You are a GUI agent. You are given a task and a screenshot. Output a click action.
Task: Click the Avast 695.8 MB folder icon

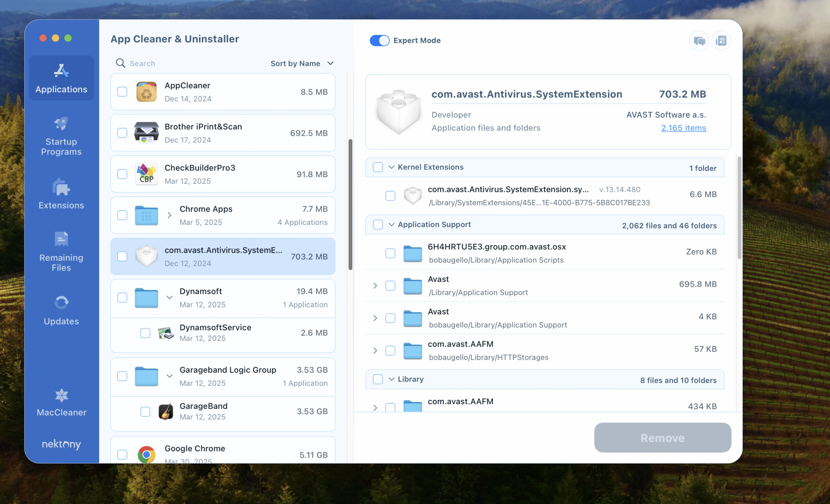(413, 286)
